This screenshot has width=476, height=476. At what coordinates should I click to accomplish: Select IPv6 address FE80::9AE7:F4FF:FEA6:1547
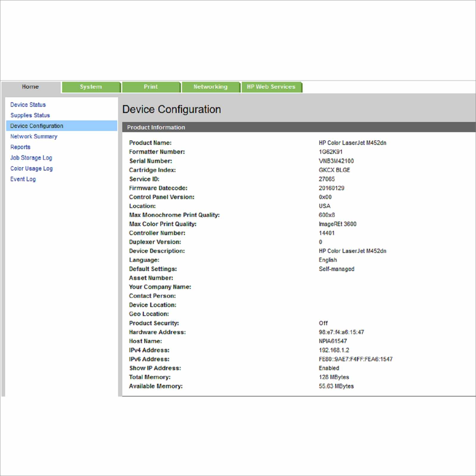pos(356,359)
